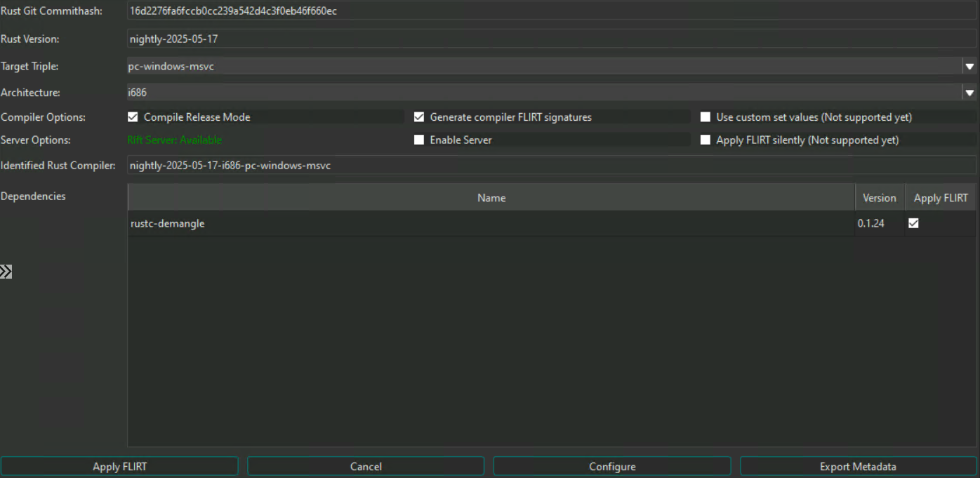Viewport: 980px width, 478px height.
Task: Click the Cancel button
Action: 366,466
